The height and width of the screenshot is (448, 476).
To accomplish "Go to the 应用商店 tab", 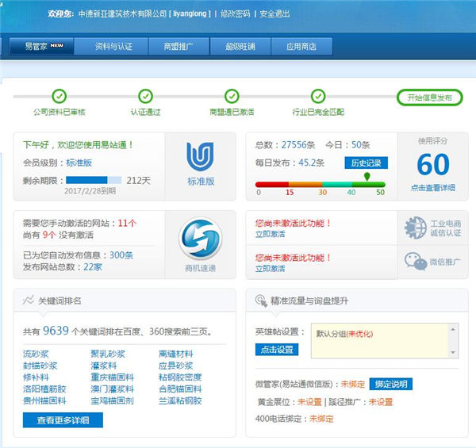I will point(301,47).
